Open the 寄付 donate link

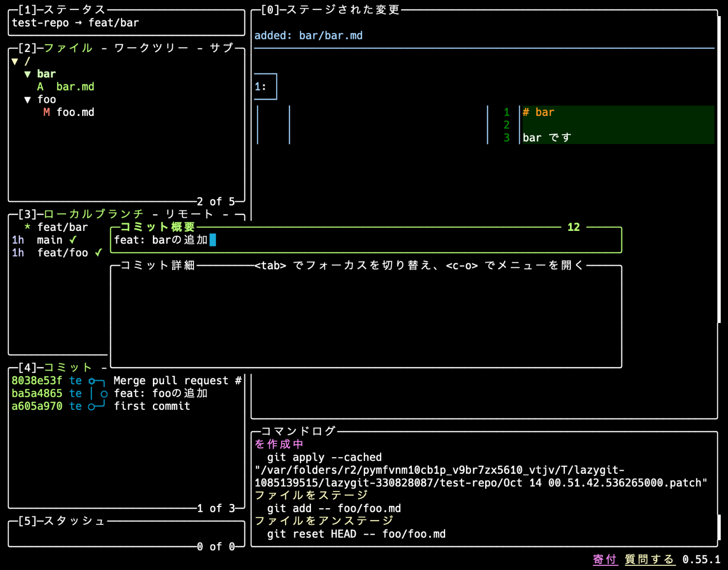tap(605, 560)
